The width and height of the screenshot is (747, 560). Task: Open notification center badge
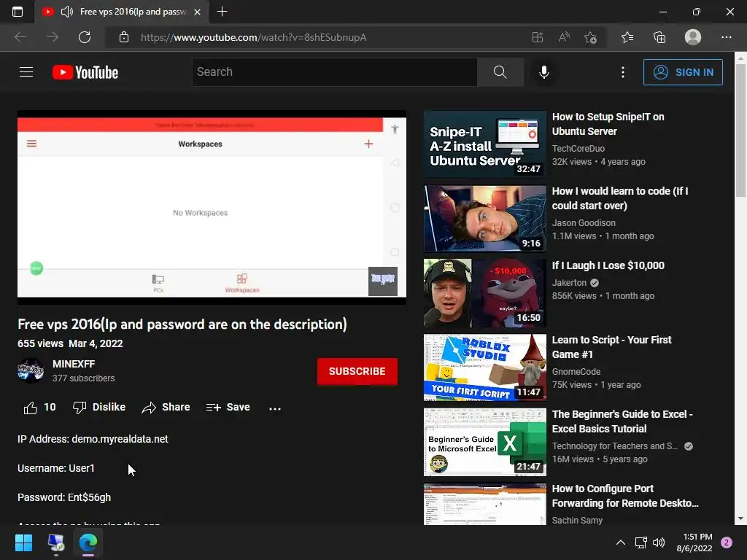pos(727,542)
